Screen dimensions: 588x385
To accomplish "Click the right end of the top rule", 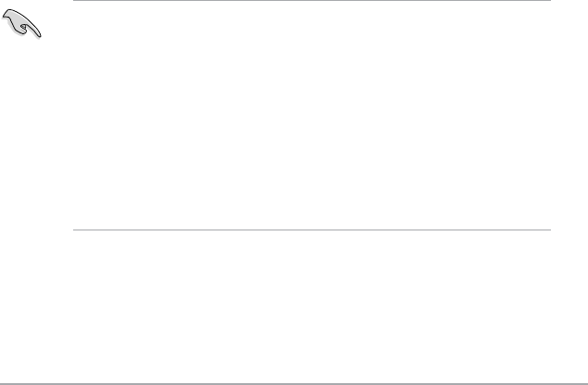I will (548, 2).
